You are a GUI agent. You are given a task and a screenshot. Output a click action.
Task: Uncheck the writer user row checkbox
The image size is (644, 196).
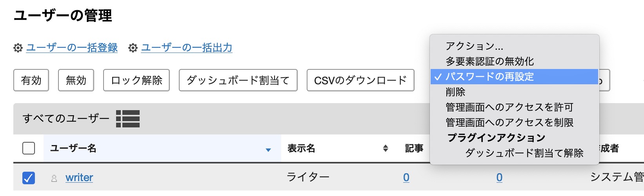coord(29,178)
